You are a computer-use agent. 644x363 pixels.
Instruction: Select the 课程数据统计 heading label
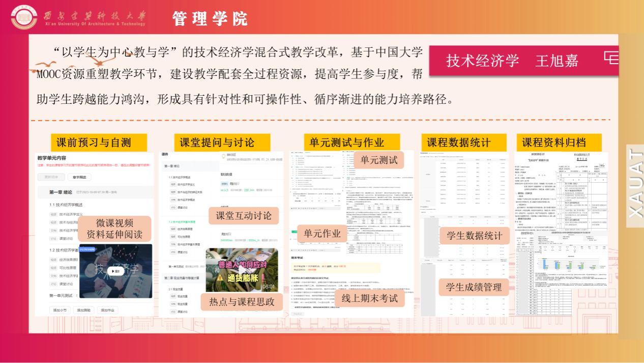464,142
